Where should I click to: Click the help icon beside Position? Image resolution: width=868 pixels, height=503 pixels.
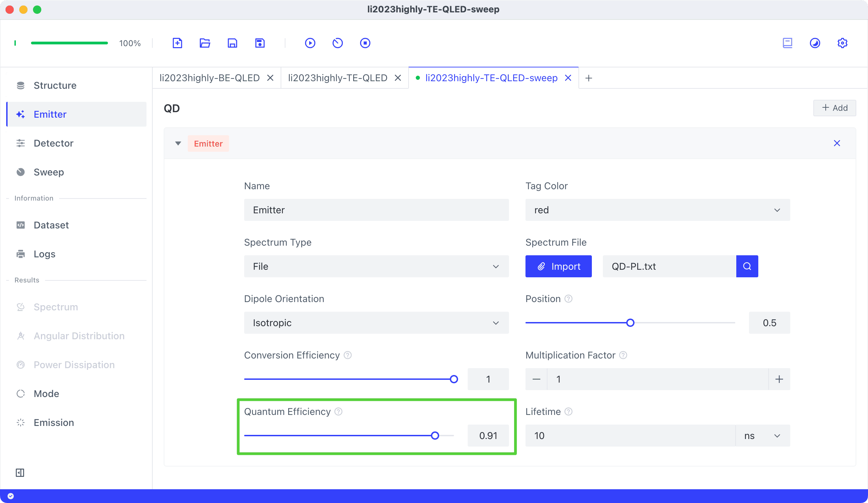pyautogui.click(x=569, y=299)
